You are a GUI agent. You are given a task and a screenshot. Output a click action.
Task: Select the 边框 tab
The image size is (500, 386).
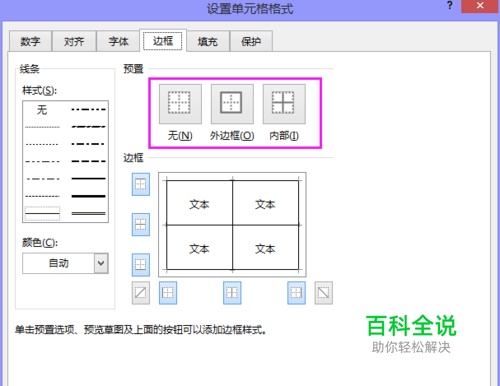pos(163,41)
